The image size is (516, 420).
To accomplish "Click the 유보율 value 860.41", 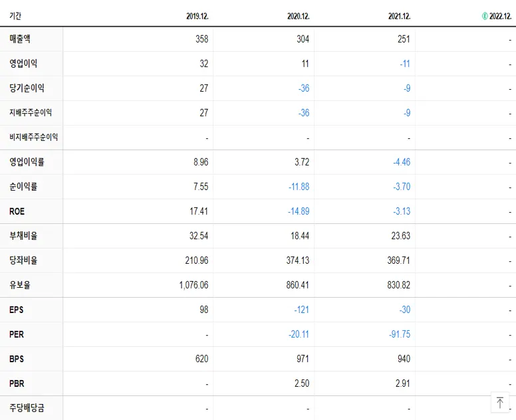I will pyautogui.click(x=298, y=285).
